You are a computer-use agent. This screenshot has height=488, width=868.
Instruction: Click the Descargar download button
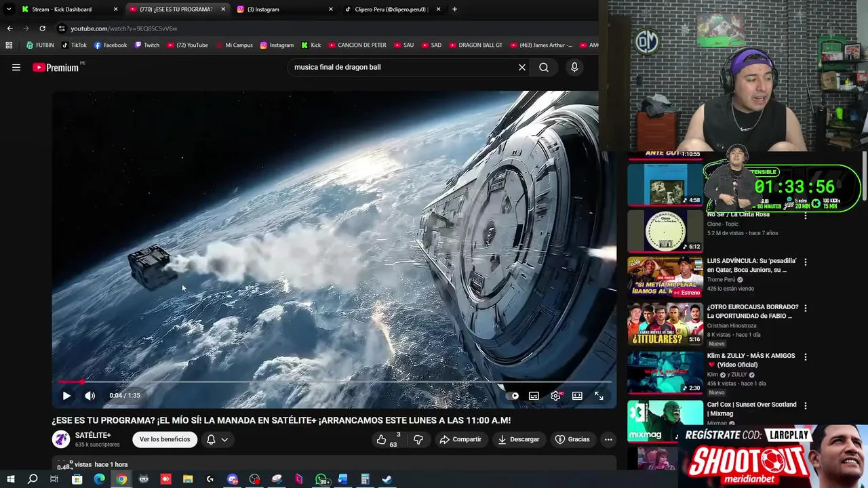[x=519, y=439]
